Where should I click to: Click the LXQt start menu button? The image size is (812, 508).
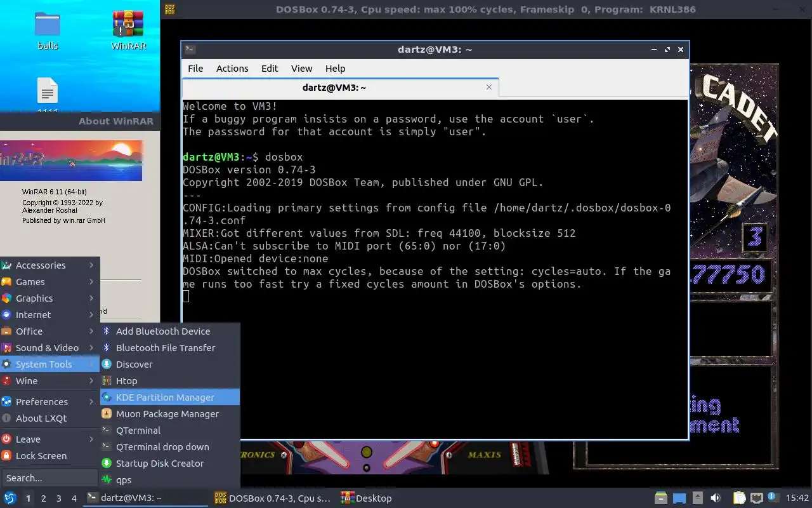point(10,498)
